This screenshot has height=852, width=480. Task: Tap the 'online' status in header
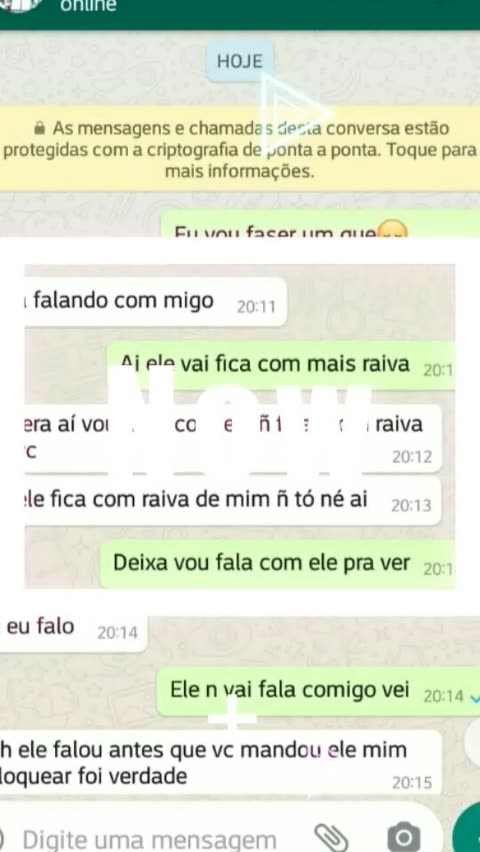click(x=88, y=6)
